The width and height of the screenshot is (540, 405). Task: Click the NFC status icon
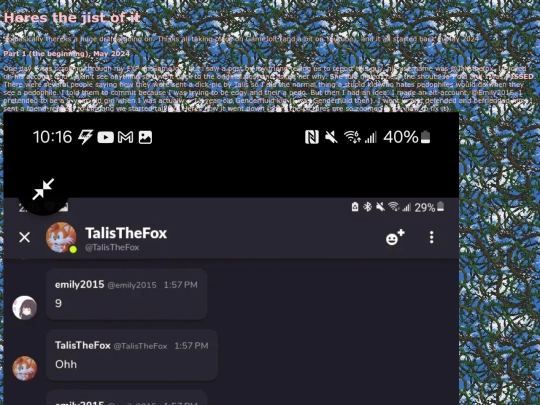click(x=312, y=137)
